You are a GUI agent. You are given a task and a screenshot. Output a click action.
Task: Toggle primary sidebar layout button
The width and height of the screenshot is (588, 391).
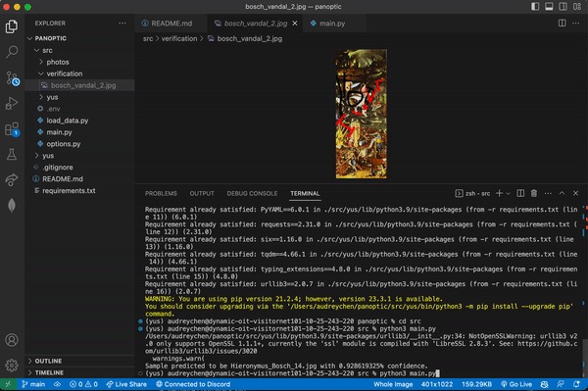tap(535, 7)
